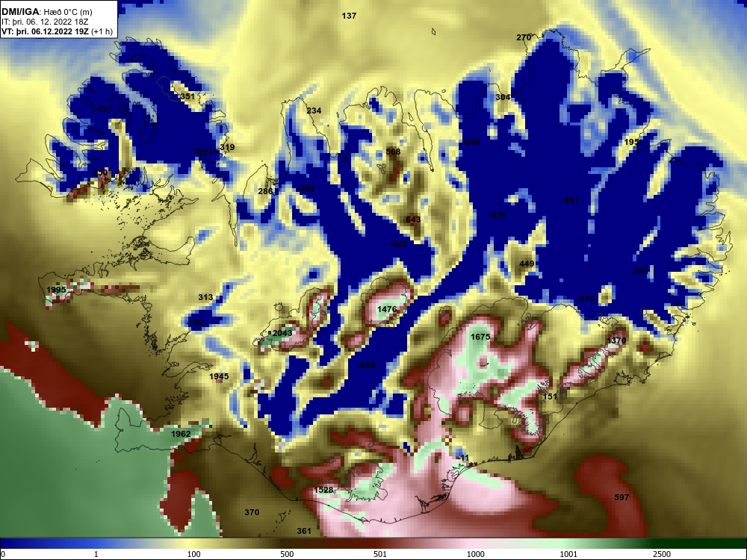The image size is (747, 560).
Task: Click the map value '270'
Action: (524, 37)
